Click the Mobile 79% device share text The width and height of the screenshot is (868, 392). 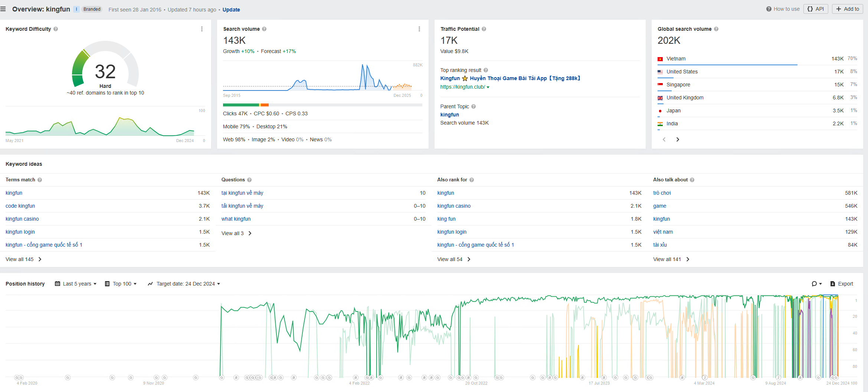pyautogui.click(x=236, y=126)
